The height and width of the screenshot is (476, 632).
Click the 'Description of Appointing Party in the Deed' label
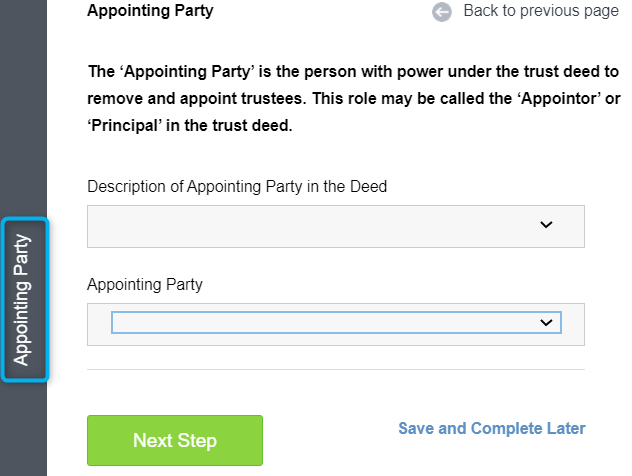point(237,187)
